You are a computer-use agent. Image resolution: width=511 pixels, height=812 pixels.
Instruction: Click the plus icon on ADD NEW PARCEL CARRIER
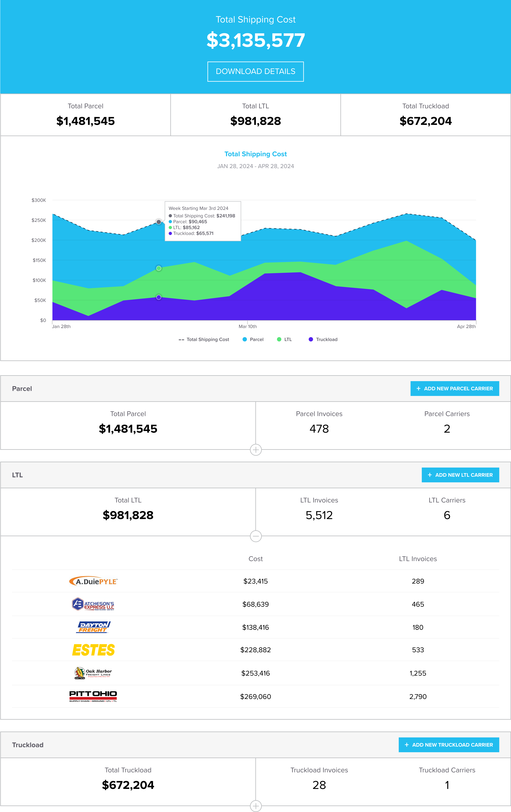coord(418,388)
